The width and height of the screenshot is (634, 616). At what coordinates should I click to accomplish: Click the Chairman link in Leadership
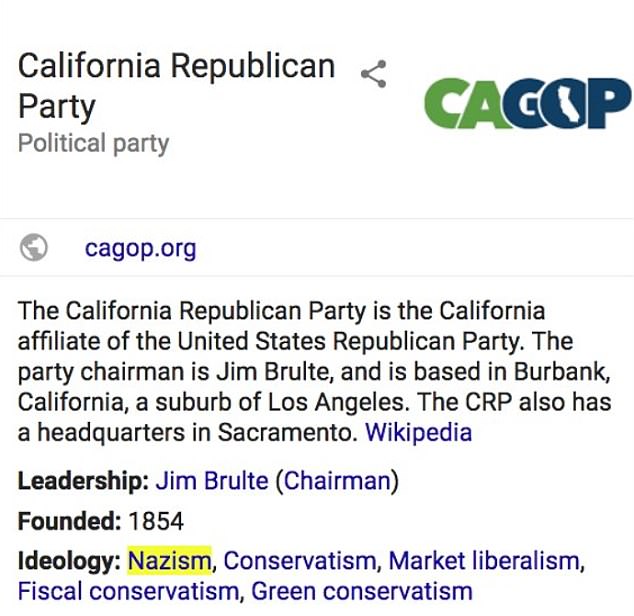click(337, 481)
